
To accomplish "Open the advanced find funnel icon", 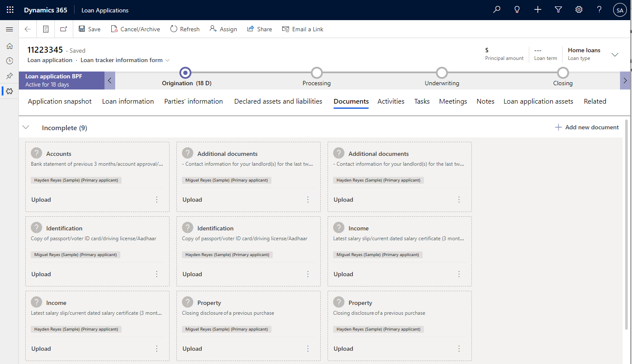I will click(558, 9).
